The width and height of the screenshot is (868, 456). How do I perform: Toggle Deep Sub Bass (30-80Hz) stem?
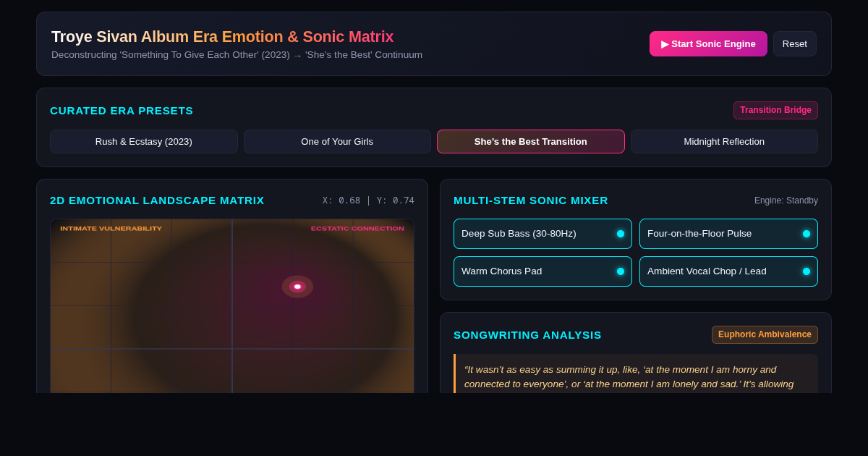coord(542,234)
